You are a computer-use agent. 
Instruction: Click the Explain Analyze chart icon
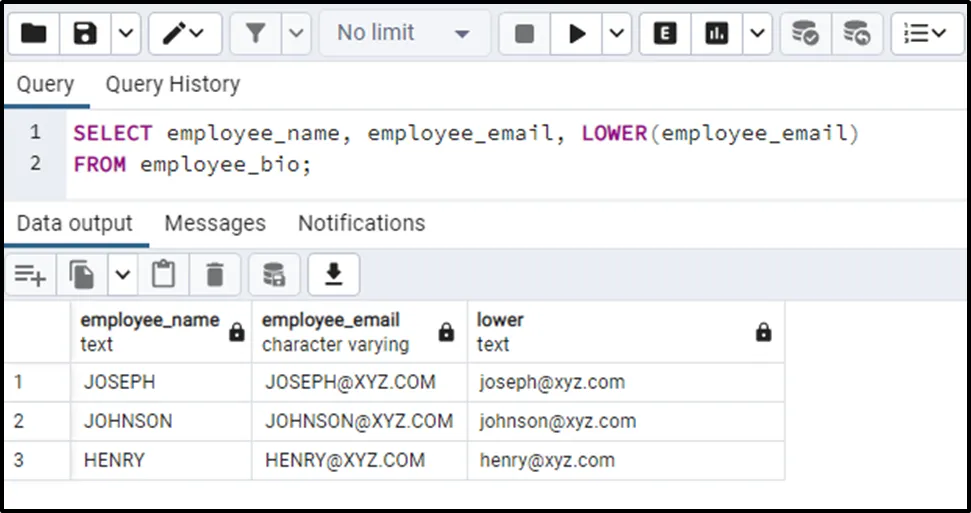716,34
